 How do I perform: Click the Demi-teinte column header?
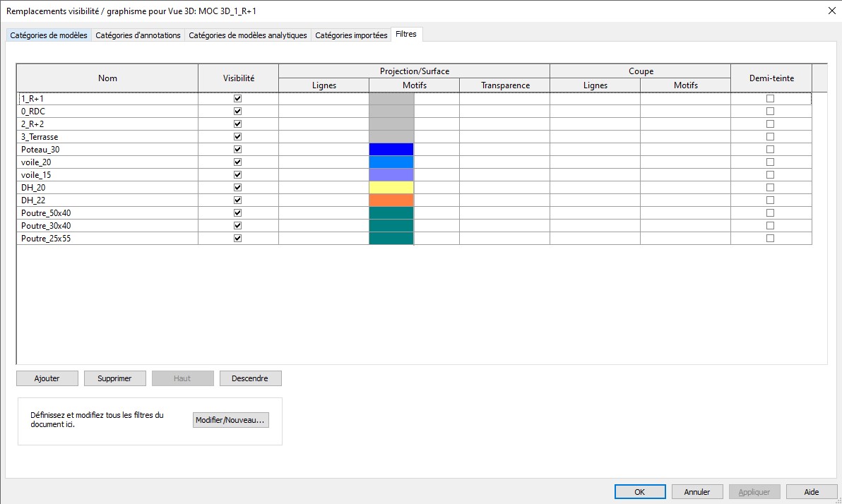tap(771, 78)
